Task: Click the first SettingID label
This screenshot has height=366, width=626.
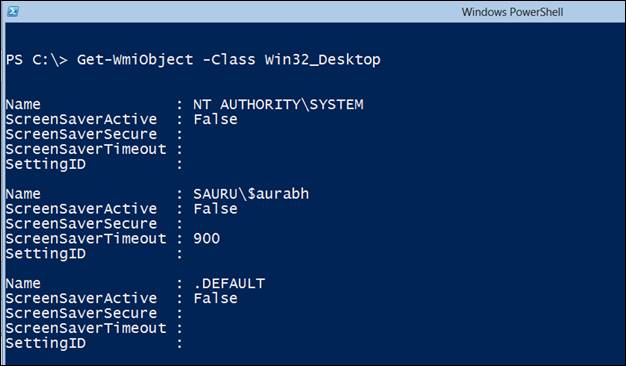Action: point(46,164)
